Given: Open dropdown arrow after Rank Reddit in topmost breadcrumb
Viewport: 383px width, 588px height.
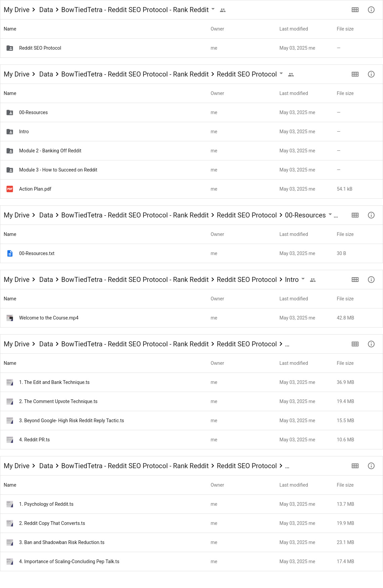Looking at the screenshot, I should click(x=213, y=9).
